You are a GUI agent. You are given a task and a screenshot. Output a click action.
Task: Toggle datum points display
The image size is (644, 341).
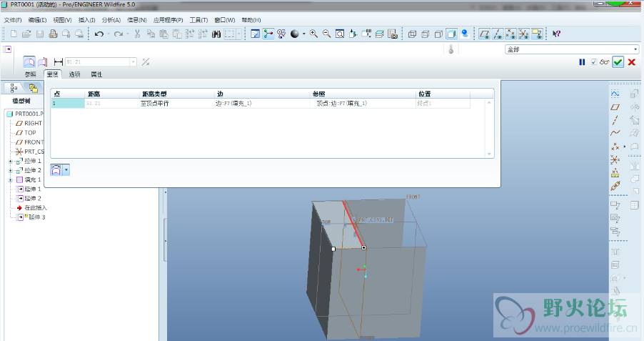(x=510, y=34)
